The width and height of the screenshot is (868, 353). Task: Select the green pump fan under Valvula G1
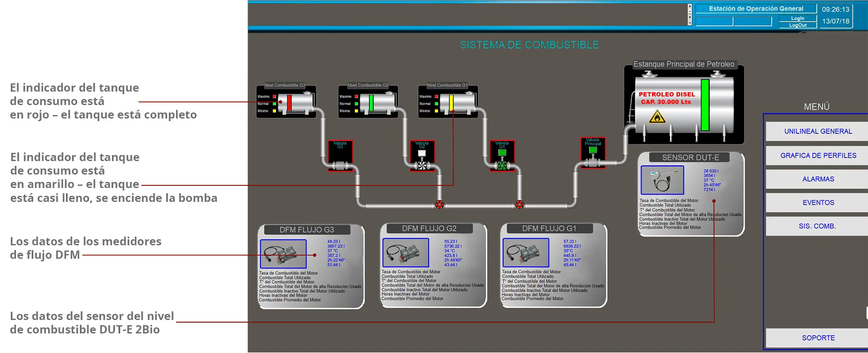[502, 165]
